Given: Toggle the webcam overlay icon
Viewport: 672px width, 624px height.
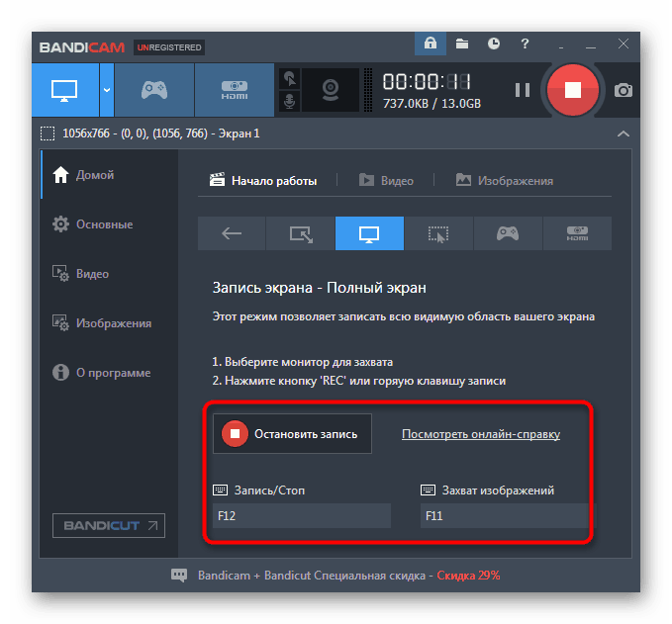Looking at the screenshot, I should point(331,90).
